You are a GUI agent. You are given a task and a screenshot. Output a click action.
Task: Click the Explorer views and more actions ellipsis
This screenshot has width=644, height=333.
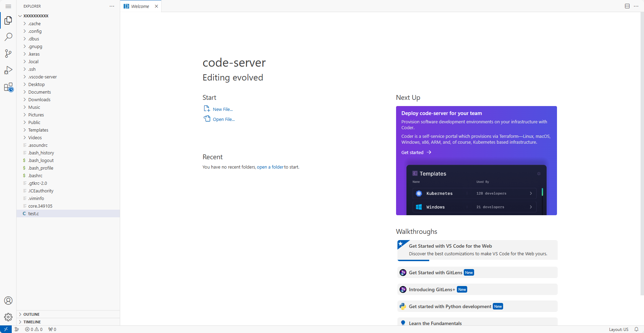[112, 6]
